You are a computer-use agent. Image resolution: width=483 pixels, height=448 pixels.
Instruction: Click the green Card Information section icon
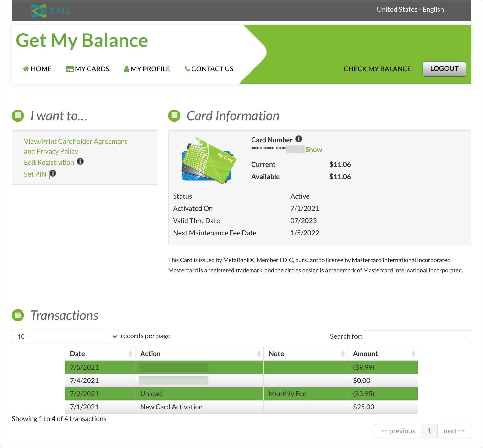pyautogui.click(x=174, y=116)
